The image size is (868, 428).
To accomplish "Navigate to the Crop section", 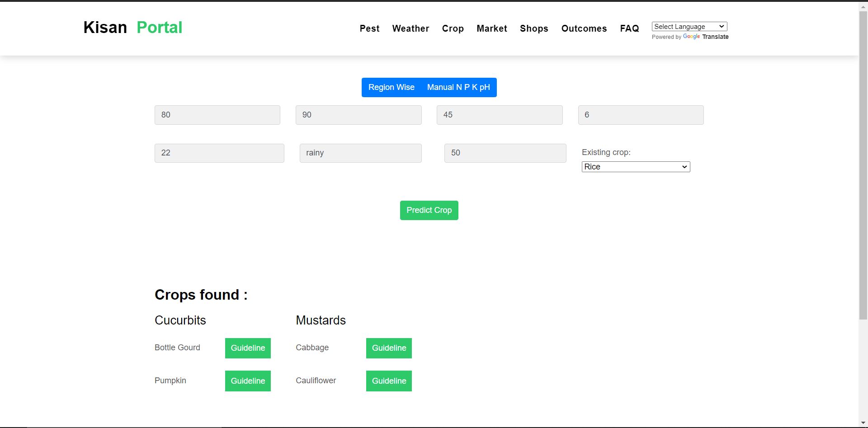I will pyautogui.click(x=453, y=28).
